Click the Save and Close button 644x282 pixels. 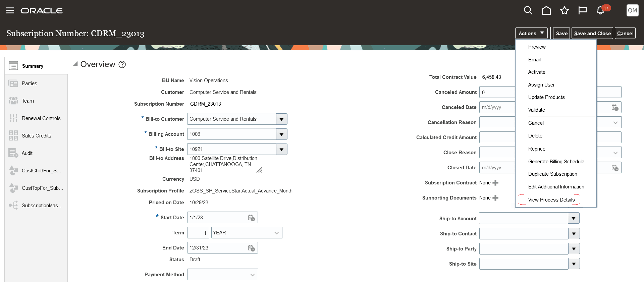(592, 33)
